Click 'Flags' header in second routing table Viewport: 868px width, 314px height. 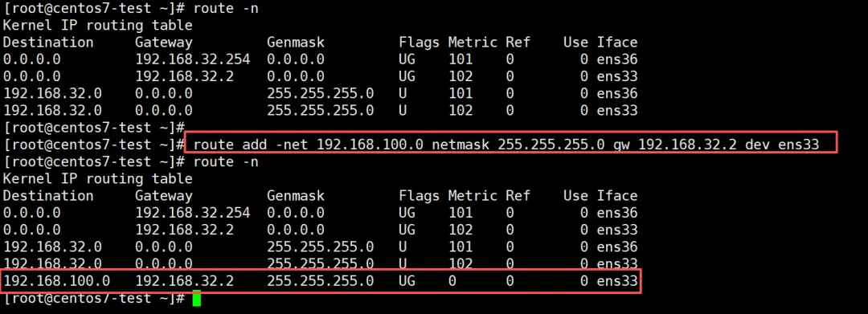point(419,196)
